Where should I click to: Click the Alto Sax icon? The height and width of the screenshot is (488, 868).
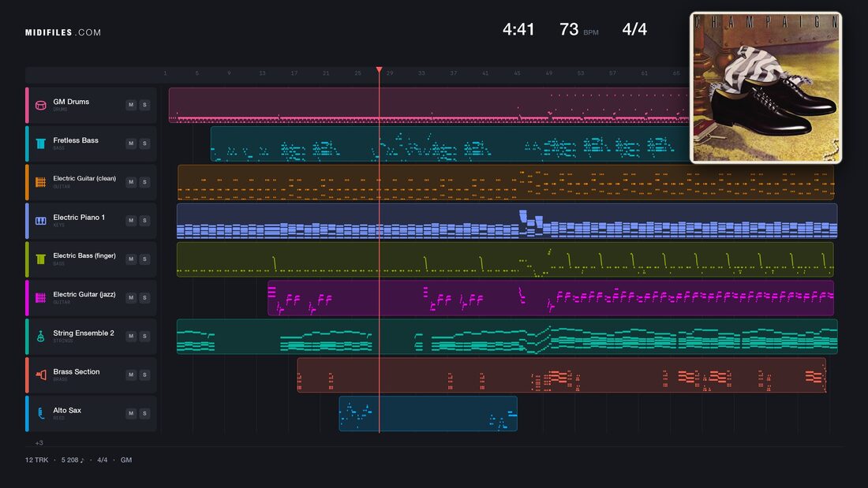[40, 413]
